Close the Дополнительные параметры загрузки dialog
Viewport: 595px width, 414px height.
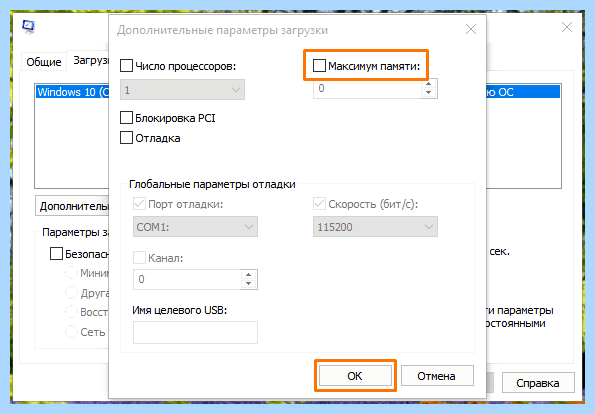tap(471, 29)
